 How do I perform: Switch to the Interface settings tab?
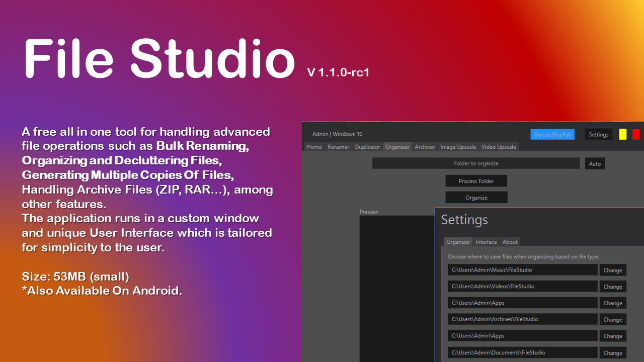pos(487,242)
